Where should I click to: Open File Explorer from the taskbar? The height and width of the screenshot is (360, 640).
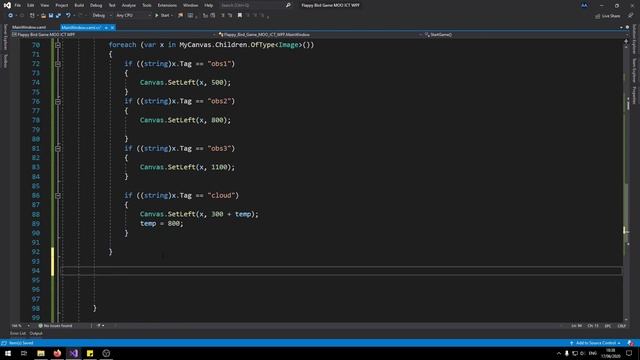click(x=41, y=353)
